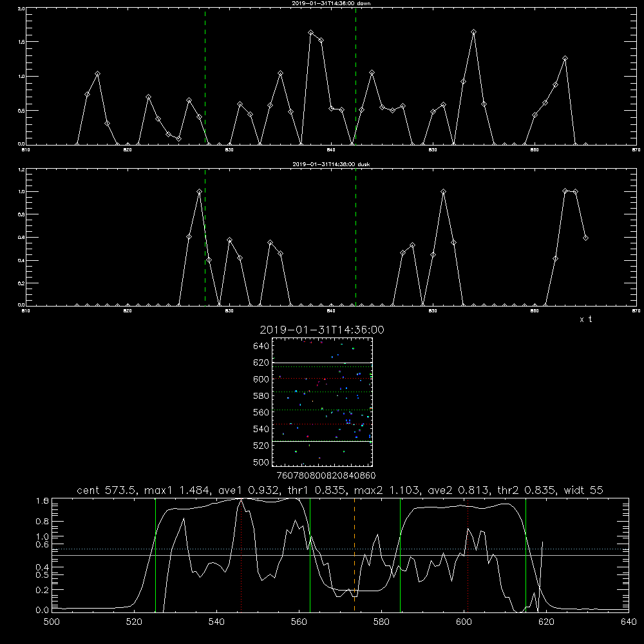The height and width of the screenshot is (644, 644).
Task: Click the lower solid white line in scatter plot
Action: click(323, 441)
